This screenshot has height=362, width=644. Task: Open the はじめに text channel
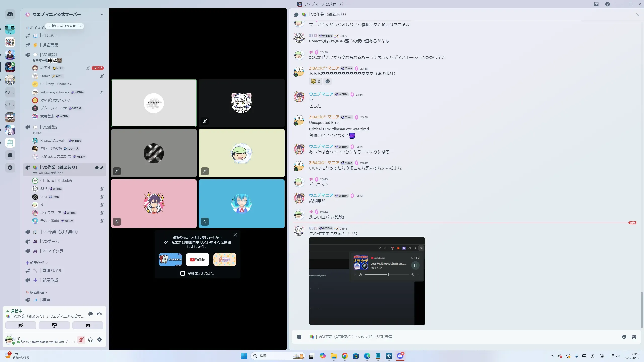[50, 35]
